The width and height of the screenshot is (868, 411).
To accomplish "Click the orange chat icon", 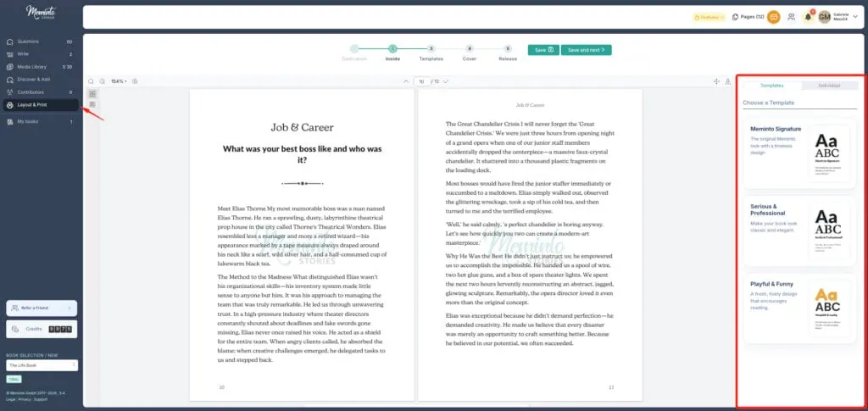I will [774, 17].
